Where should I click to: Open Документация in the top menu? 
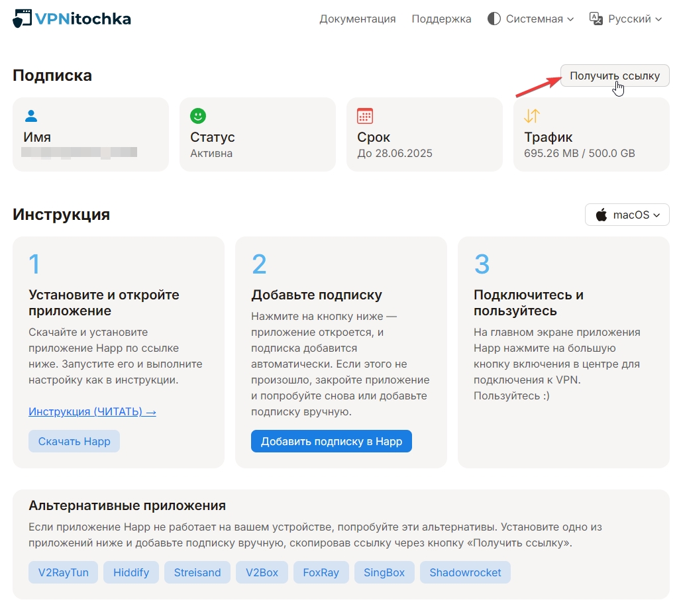[x=357, y=19]
